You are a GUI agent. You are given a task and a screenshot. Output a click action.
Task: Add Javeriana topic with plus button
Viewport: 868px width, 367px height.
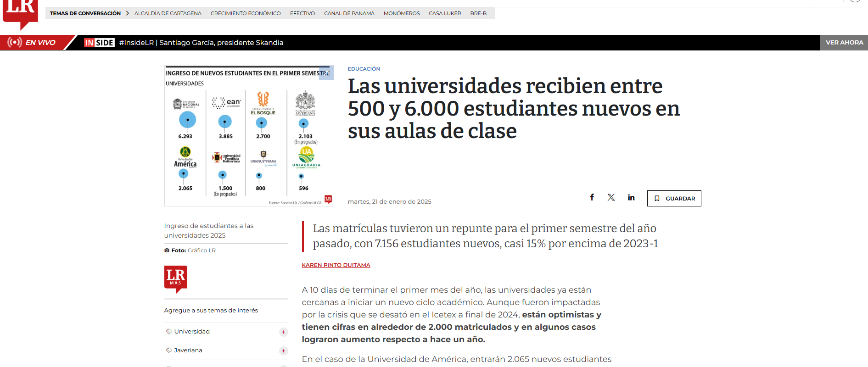(x=284, y=351)
